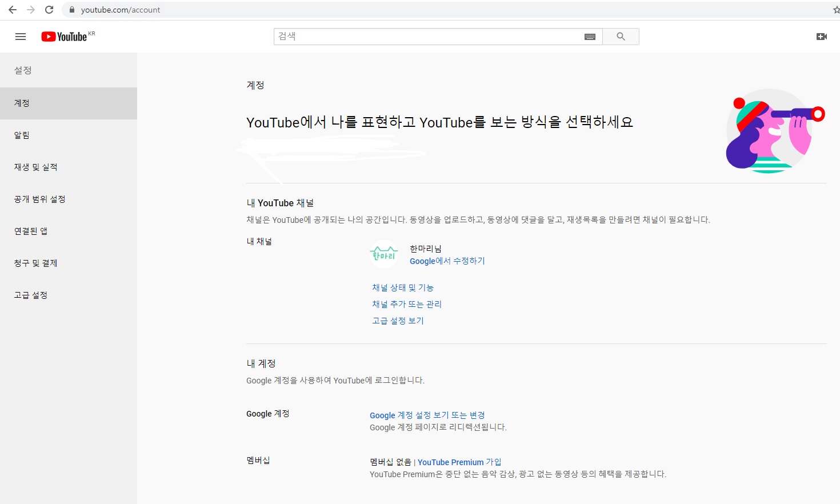Click the 내 채널 row label
The width and height of the screenshot is (840, 504).
coord(259,242)
